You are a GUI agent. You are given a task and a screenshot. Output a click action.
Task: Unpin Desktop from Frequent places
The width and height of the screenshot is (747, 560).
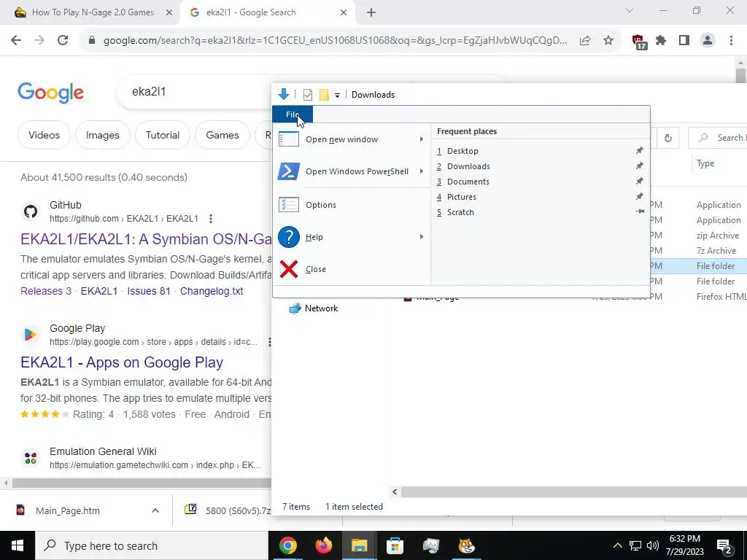pyautogui.click(x=639, y=150)
